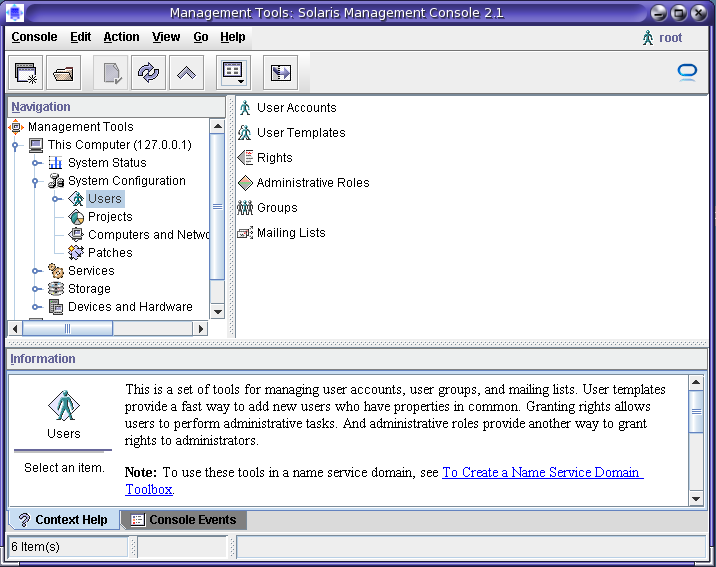Open the View menu
The width and height of the screenshot is (716, 567).
point(166,37)
